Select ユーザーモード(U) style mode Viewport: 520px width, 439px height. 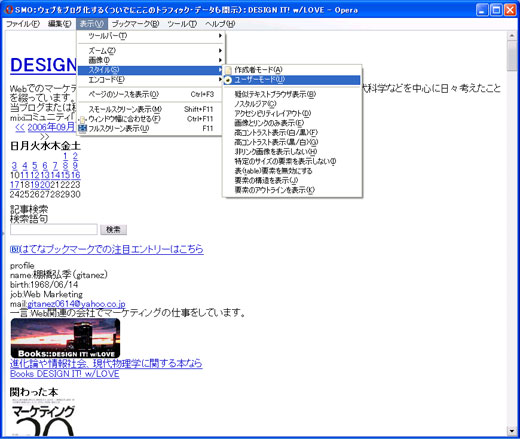coord(292,80)
